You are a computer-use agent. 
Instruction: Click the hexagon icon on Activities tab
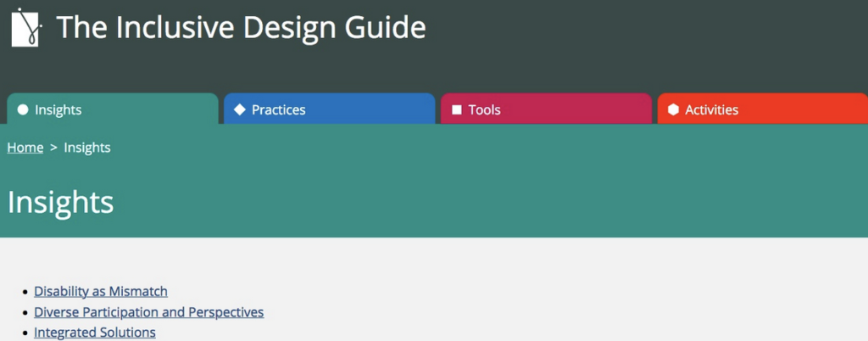673,109
